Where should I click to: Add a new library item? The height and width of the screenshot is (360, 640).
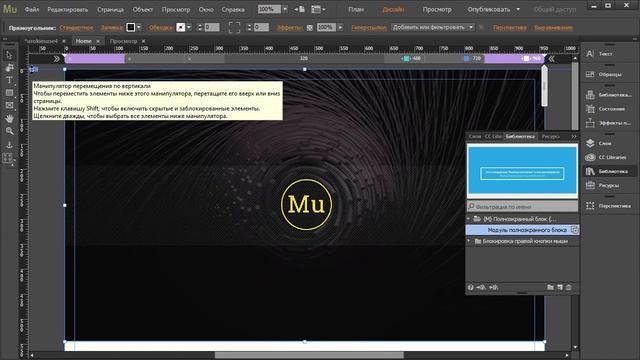pos(560,287)
